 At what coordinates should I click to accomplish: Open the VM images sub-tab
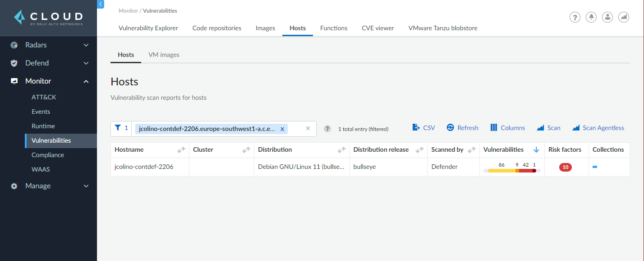164,55
